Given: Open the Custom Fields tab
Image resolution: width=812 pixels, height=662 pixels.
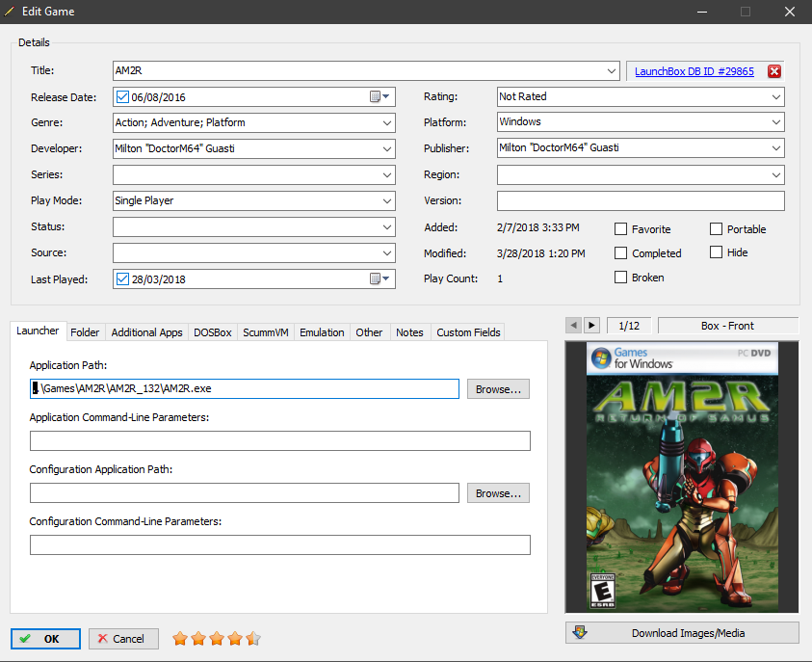Looking at the screenshot, I should click(469, 332).
